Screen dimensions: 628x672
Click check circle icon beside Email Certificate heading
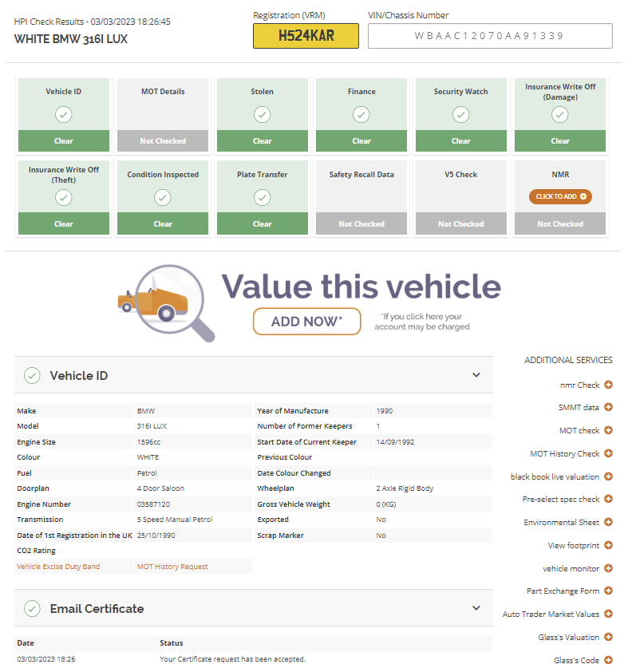pyautogui.click(x=32, y=608)
